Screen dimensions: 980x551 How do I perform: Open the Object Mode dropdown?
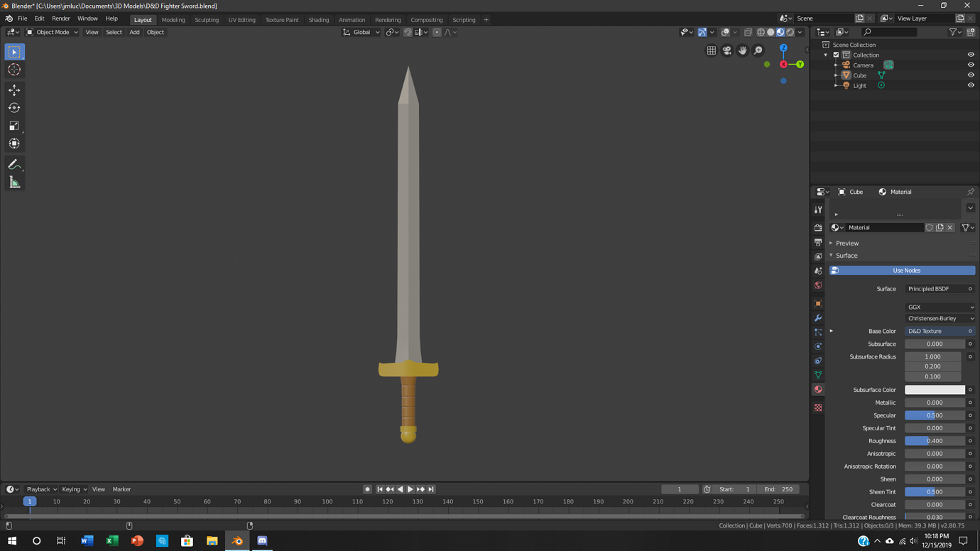pyautogui.click(x=51, y=32)
